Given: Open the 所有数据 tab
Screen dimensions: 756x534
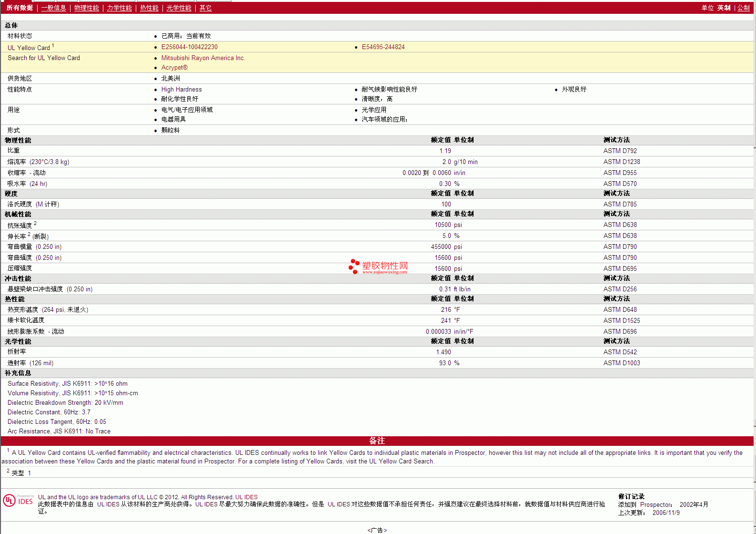Looking at the screenshot, I should click(20, 8).
